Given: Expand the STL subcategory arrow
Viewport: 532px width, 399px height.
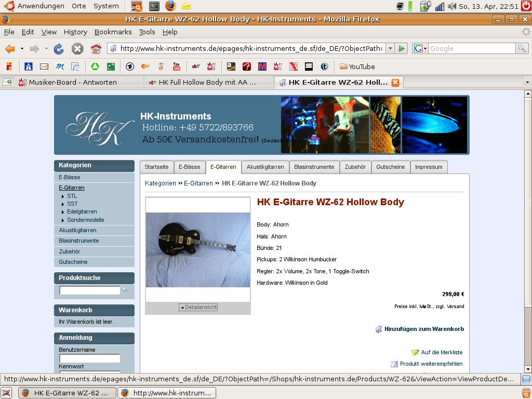Looking at the screenshot, I should [63, 196].
